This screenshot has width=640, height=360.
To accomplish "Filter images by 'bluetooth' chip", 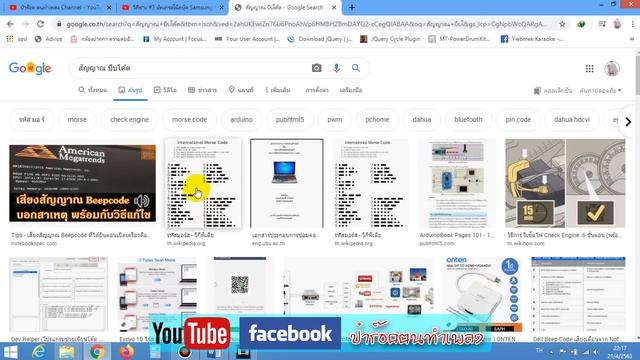I will click(468, 120).
